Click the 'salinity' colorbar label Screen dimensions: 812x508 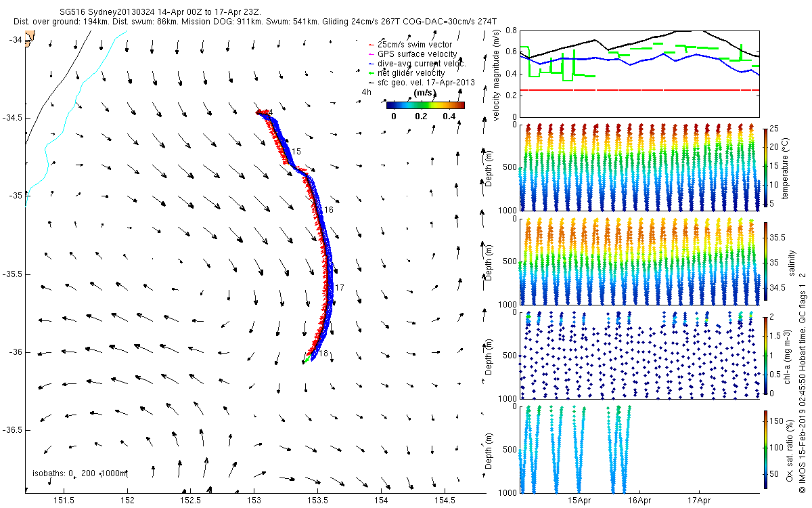point(792,261)
